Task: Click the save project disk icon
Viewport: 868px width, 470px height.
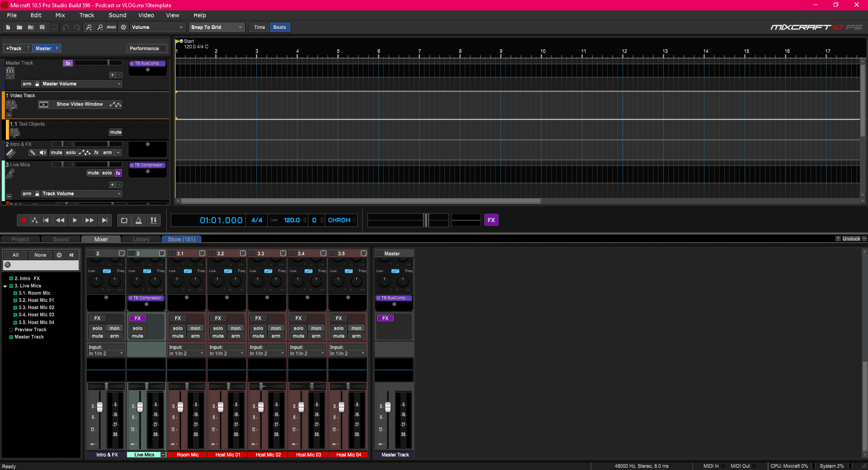Action: click(x=42, y=28)
